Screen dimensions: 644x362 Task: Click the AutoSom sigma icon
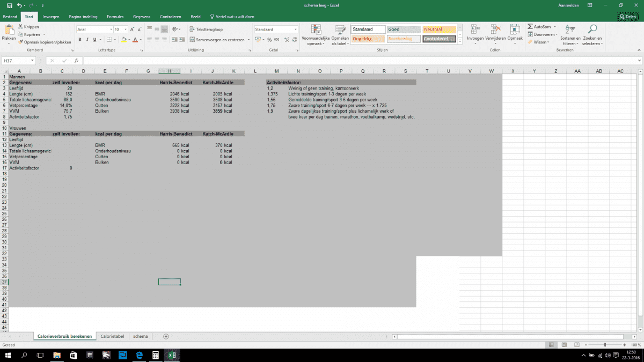530,27
